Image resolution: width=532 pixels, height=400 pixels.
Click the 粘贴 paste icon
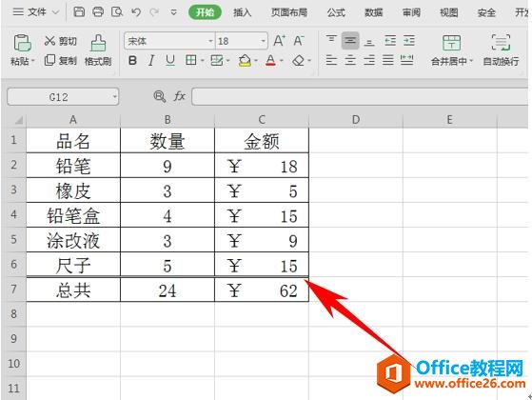tap(23, 43)
